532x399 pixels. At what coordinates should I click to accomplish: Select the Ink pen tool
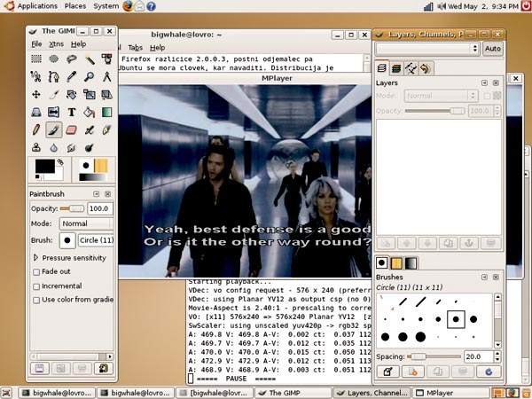[107, 129]
